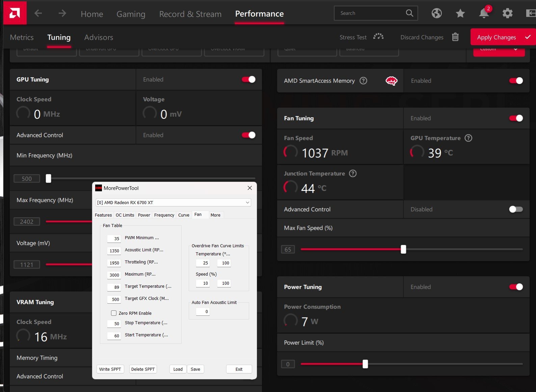
Task: Click the Acoustic Limit 1350 field
Action: tap(114, 251)
